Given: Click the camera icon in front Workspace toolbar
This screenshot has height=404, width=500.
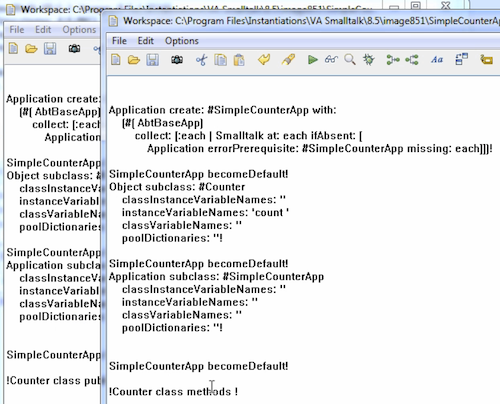Looking at the screenshot, I should pyautogui.click(x=177, y=60).
